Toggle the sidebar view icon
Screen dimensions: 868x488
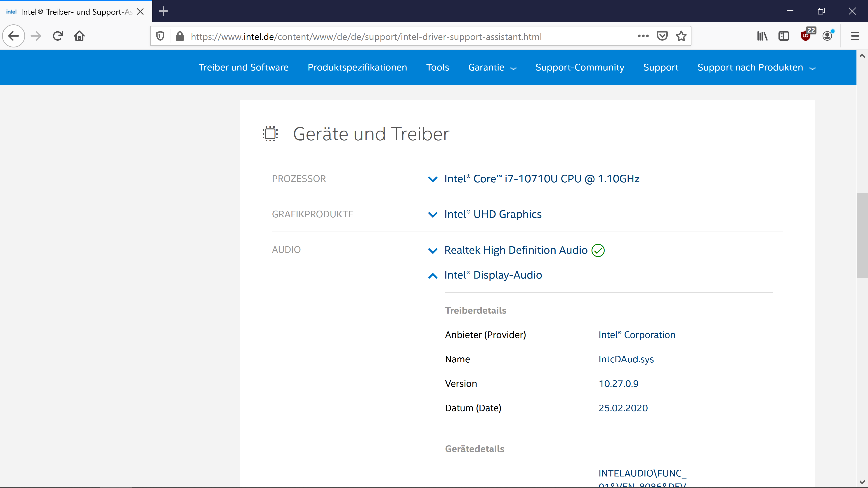[784, 36]
